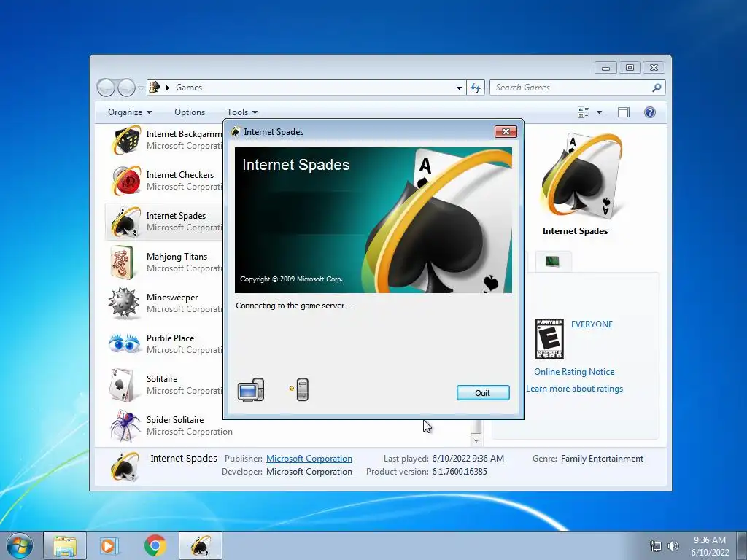Expand the Tools menu
Viewport: 747px width, 560px height.
point(242,112)
